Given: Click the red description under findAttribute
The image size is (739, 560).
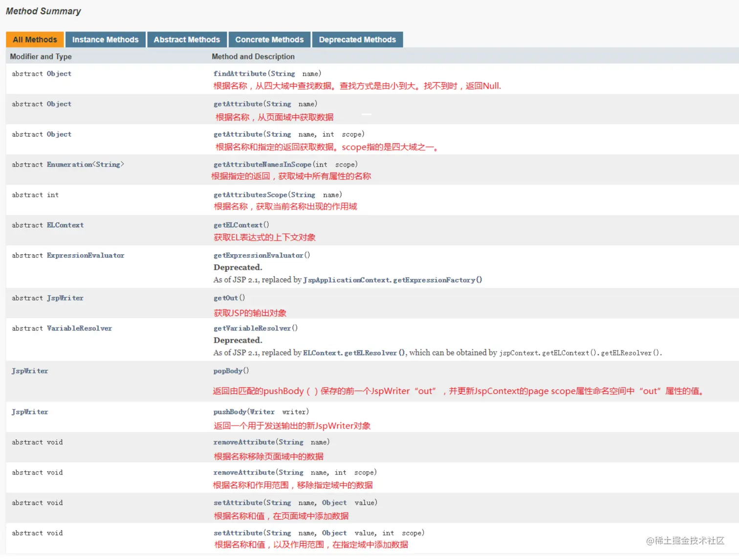Looking at the screenshot, I should tap(357, 86).
